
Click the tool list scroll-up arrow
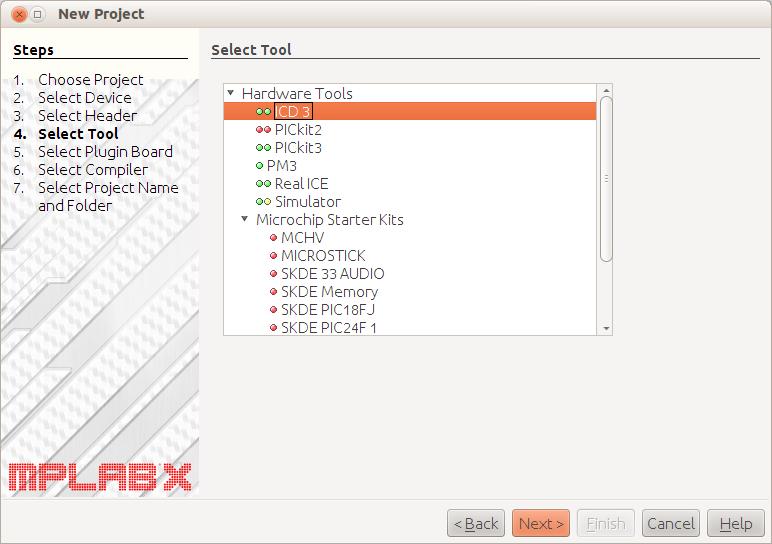[x=606, y=90]
